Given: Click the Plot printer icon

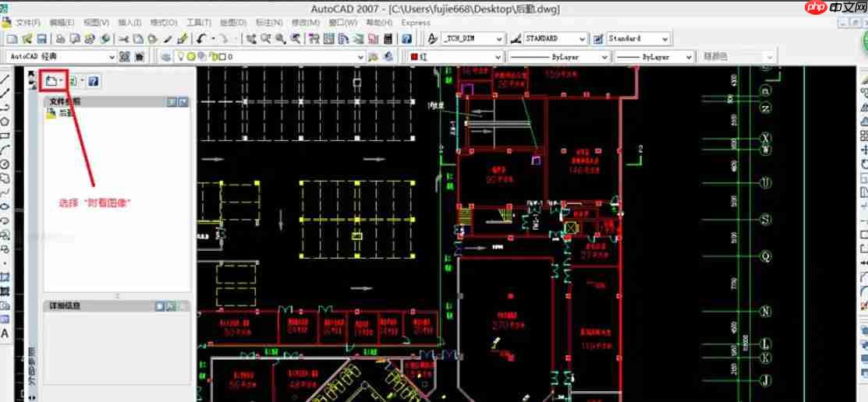Looking at the screenshot, I should 60,39.
